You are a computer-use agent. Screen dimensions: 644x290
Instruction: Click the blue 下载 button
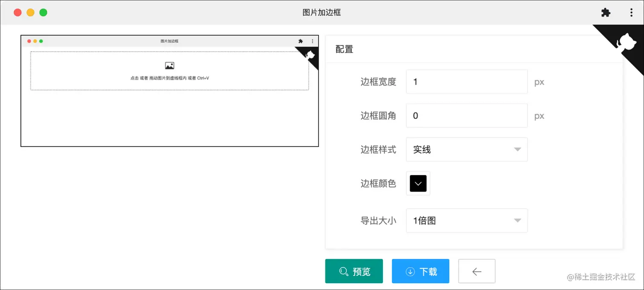[420, 271]
